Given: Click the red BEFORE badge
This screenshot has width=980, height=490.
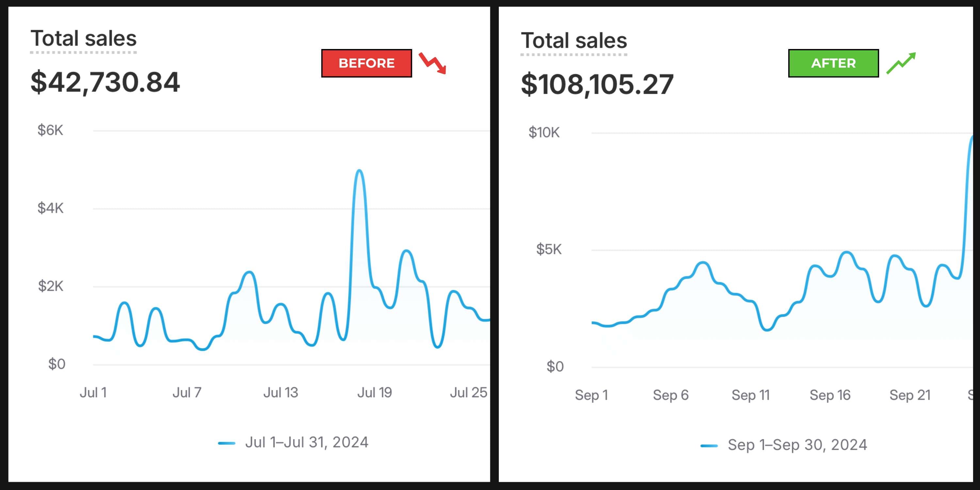Looking at the screenshot, I should pos(367,63).
